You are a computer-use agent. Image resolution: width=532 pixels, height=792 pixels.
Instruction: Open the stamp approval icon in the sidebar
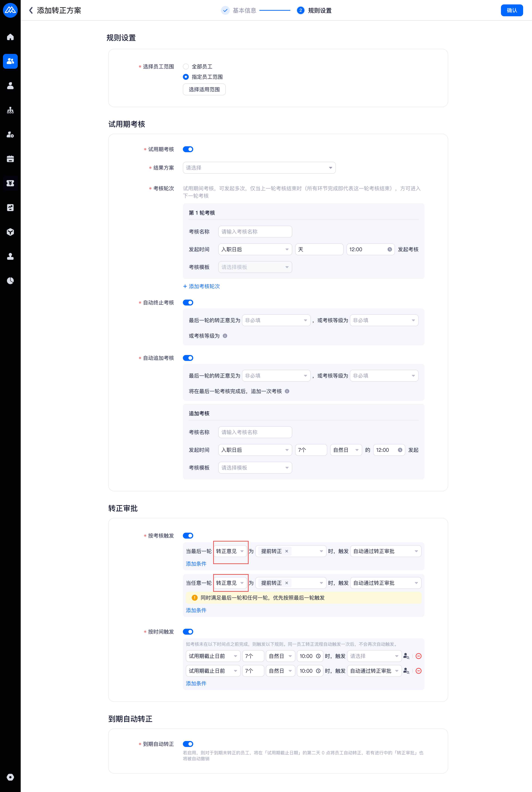[10, 256]
